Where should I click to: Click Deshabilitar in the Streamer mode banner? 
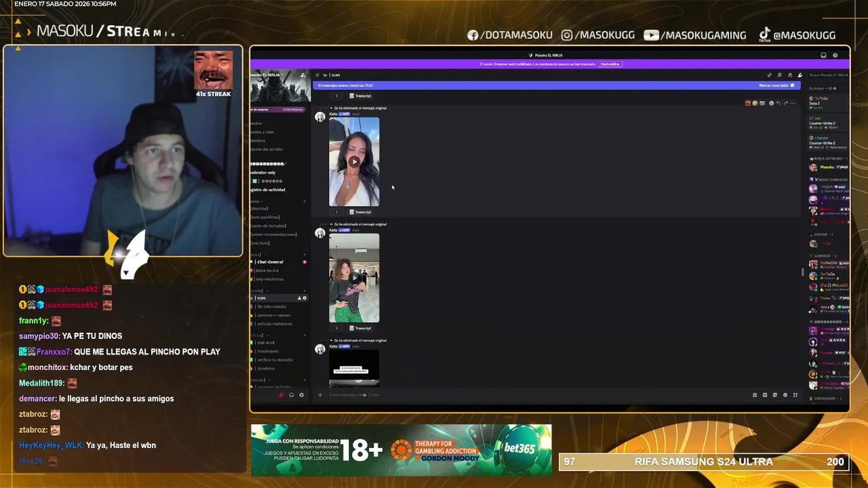coord(610,64)
